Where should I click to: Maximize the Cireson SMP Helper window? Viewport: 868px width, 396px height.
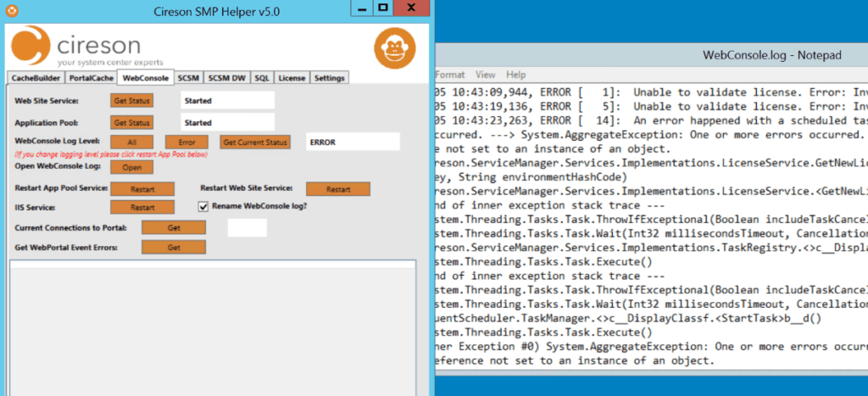pos(383,8)
